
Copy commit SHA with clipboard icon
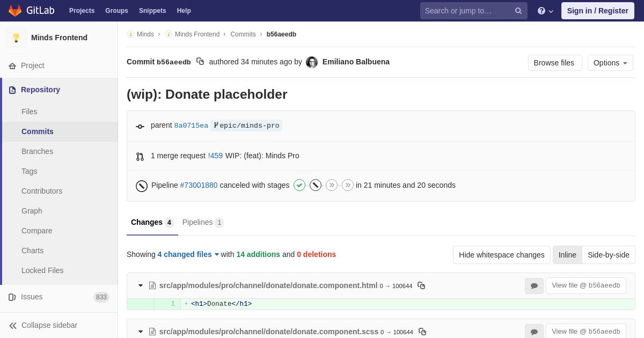[200, 62]
